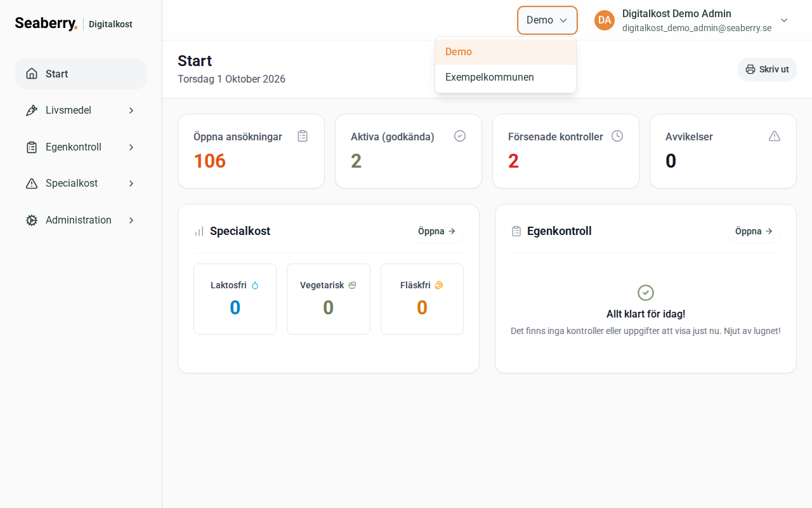
Task: Click the warning triangle icon beside Specialkost in sidebar
Action: point(32,184)
